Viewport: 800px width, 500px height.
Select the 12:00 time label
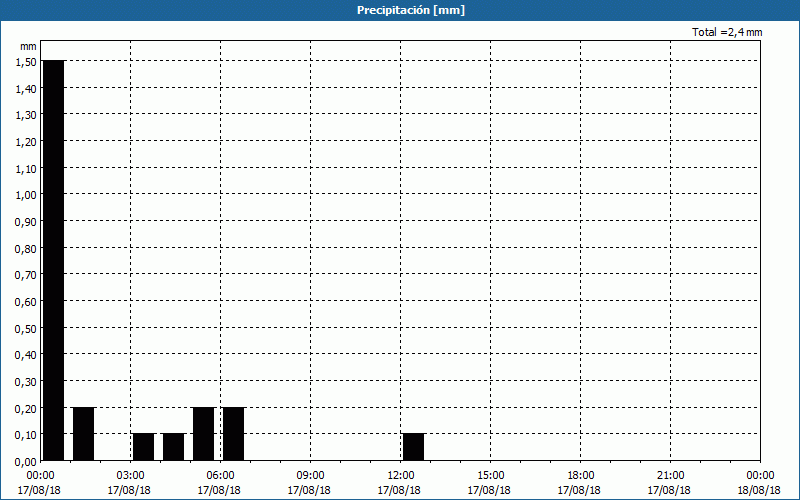(401, 476)
